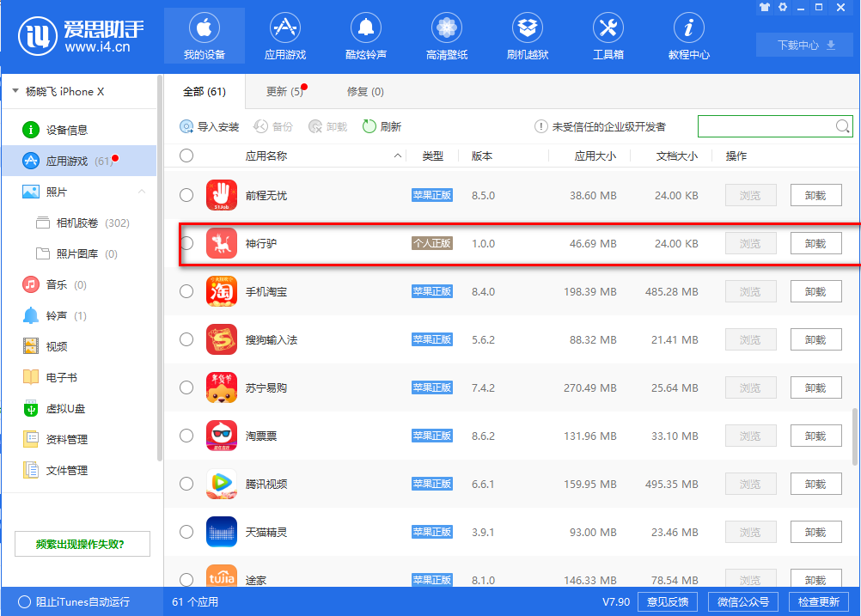Collapse the 照片 section chevron

pos(142,192)
